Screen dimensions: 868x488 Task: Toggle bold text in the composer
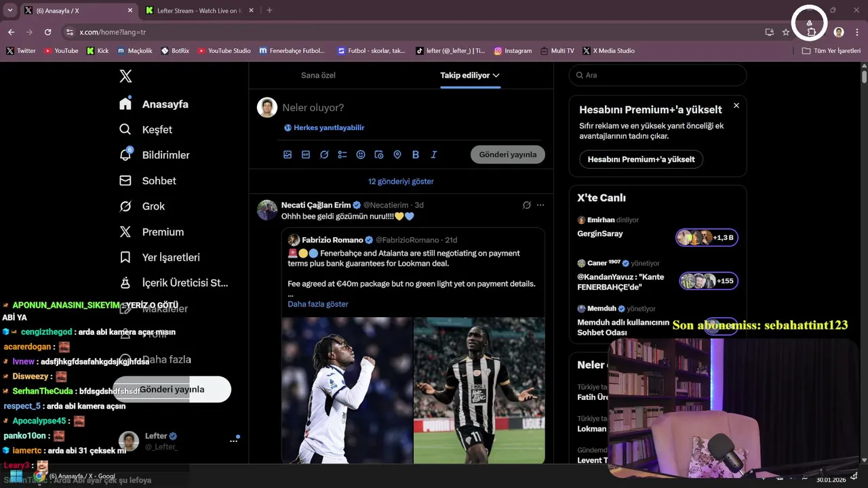pyautogui.click(x=416, y=155)
